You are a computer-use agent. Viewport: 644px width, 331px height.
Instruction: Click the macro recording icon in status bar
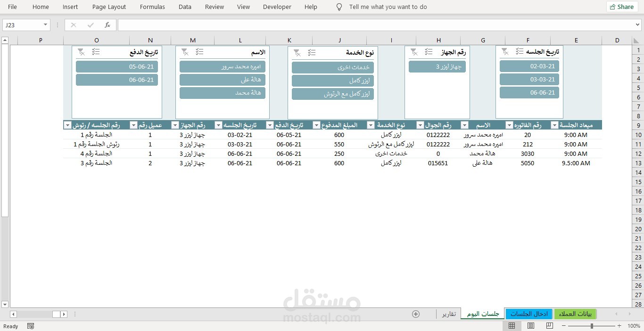pyautogui.click(x=31, y=326)
